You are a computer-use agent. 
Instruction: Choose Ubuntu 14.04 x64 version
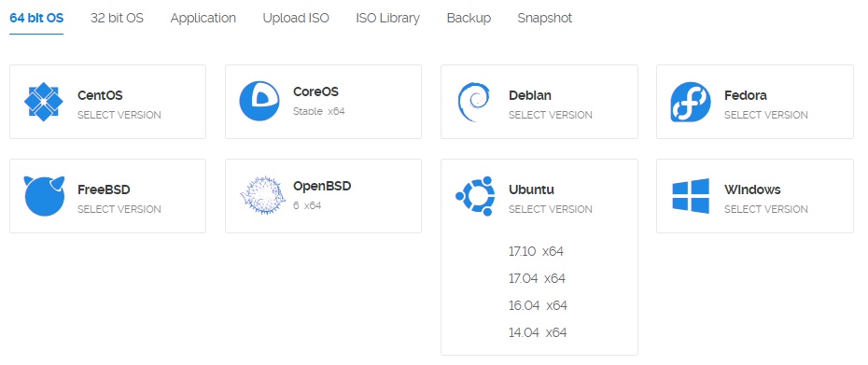click(538, 333)
